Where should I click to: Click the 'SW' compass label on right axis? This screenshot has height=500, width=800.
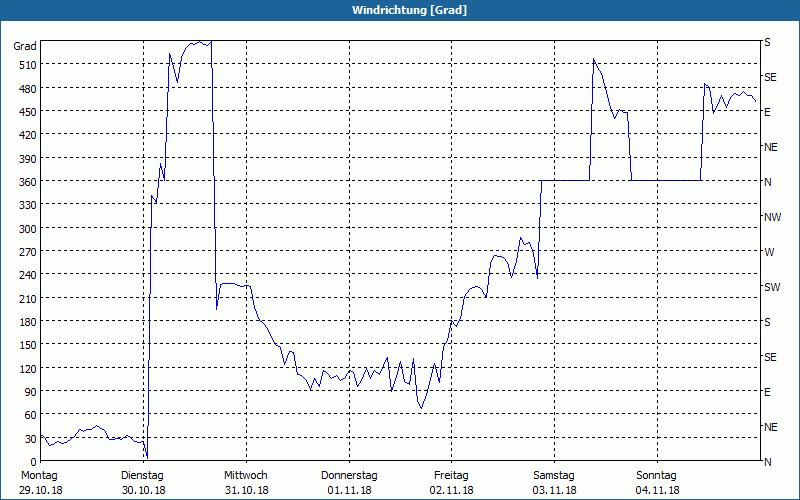[x=772, y=287]
